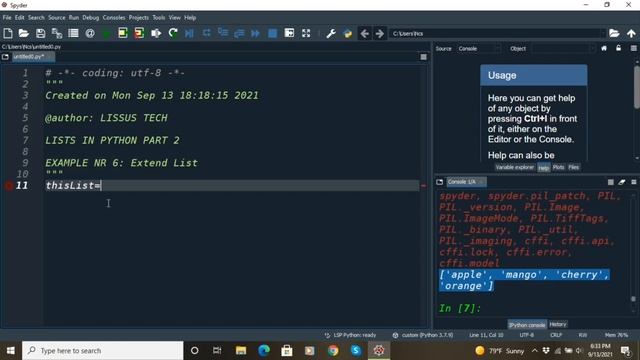Maximize the current pane icon
Image resolution: width=640 pixels, height=360 pixels.
(x=289, y=33)
